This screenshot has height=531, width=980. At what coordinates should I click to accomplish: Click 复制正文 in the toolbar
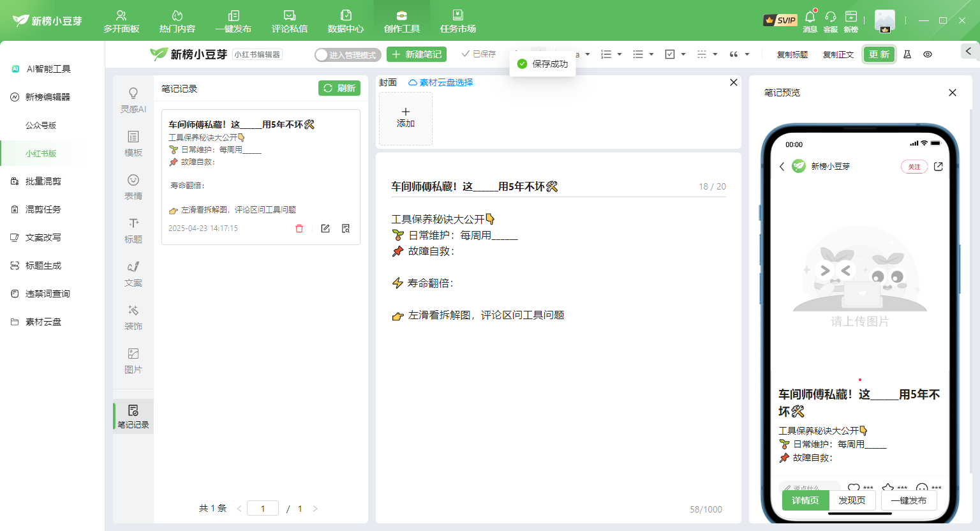pyautogui.click(x=838, y=55)
